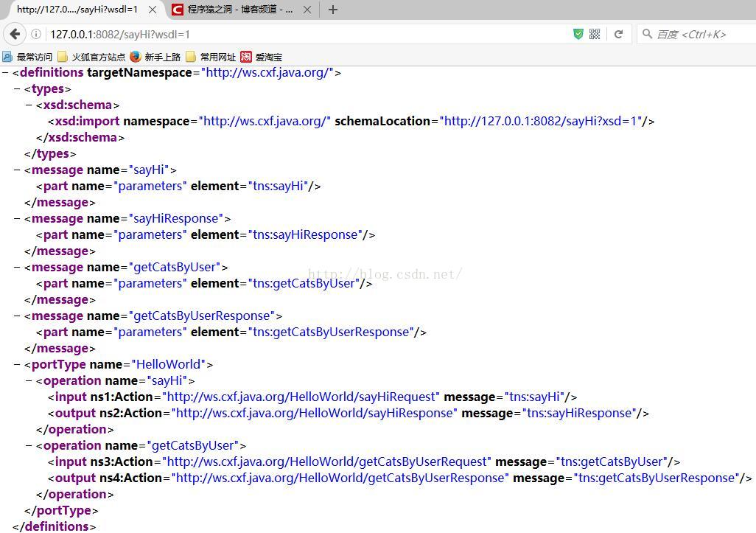Click the sayHiRequest Action URL
This screenshot has height=533, width=756.
point(301,397)
